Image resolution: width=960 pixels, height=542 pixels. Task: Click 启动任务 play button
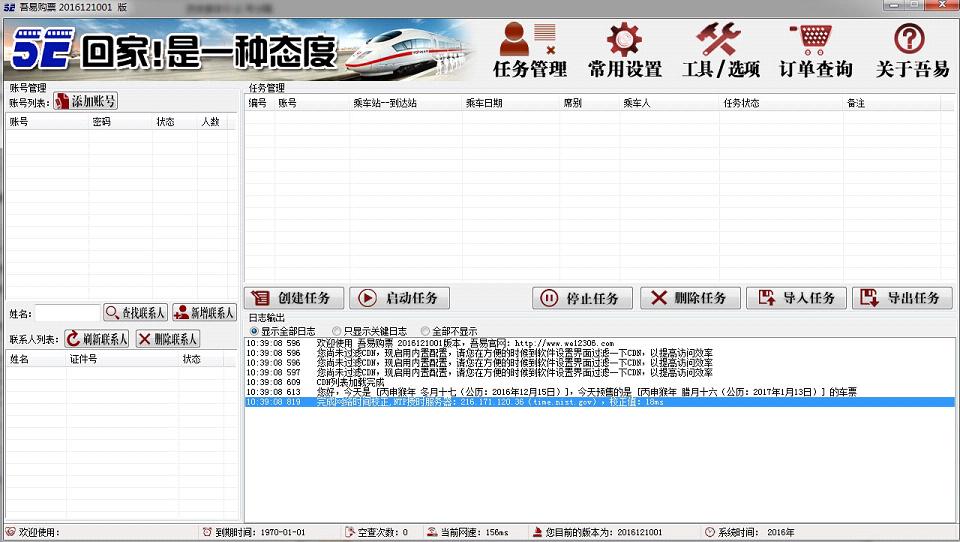[x=399, y=298]
